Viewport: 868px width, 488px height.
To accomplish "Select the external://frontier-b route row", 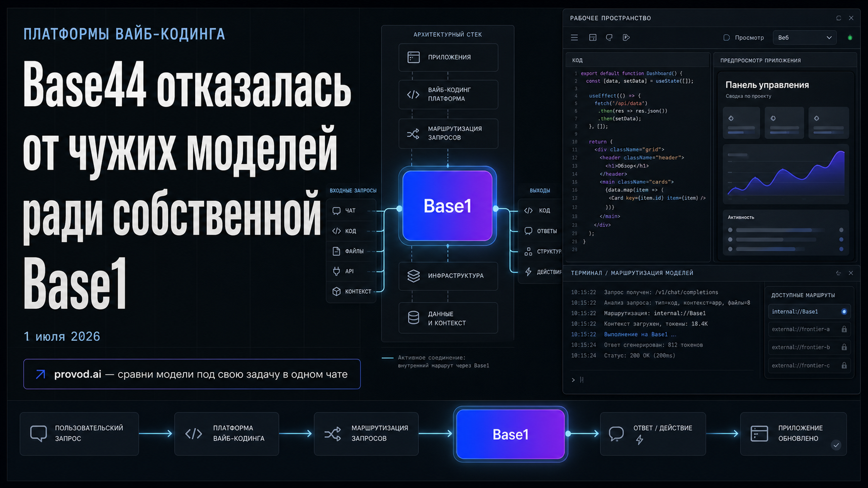I will click(809, 347).
